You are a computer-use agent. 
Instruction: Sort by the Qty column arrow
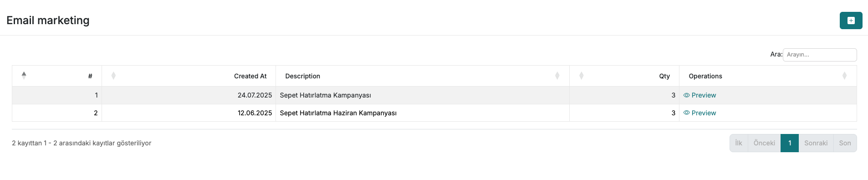[x=581, y=76]
